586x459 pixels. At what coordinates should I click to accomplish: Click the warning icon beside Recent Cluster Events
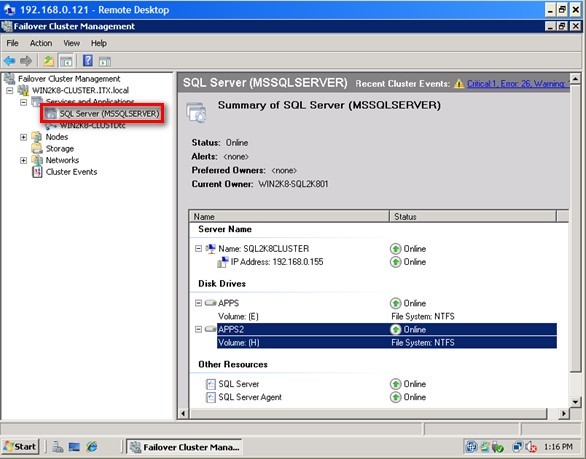point(459,84)
